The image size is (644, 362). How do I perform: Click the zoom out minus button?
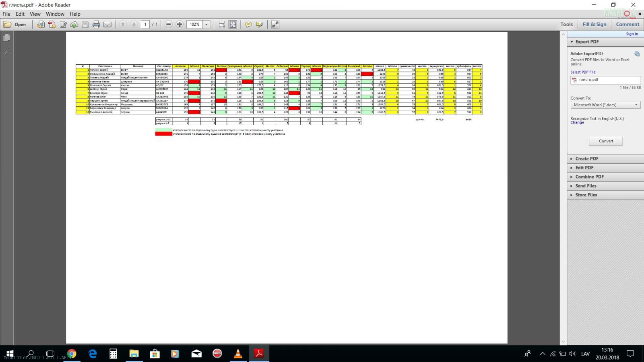click(x=169, y=25)
